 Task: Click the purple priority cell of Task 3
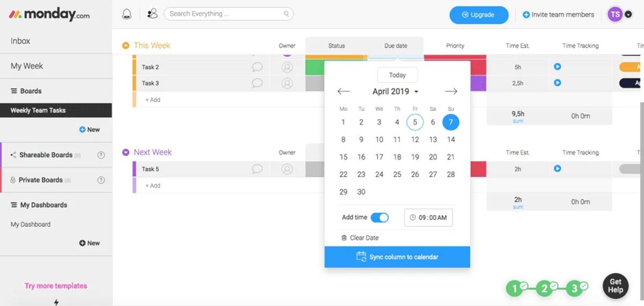[x=478, y=83]
